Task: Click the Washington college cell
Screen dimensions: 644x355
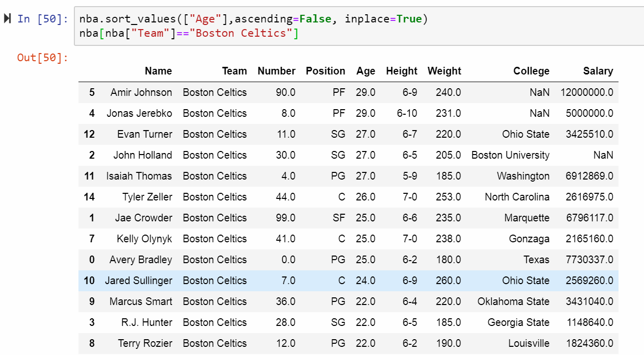Action: pos(523,176)
